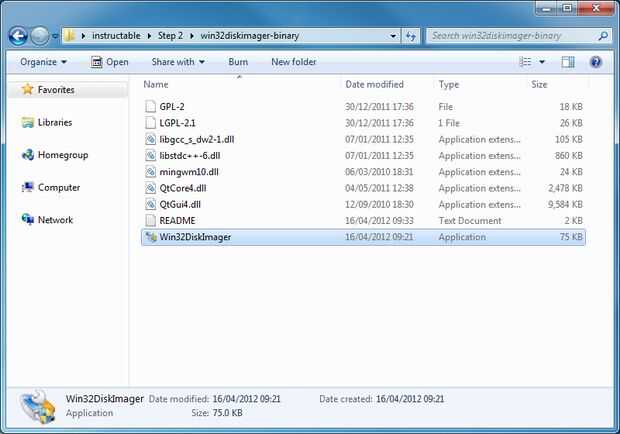Click the mingwm10.dll icon
This screenshot has width=620, height=434.
[x=150, y=172]
